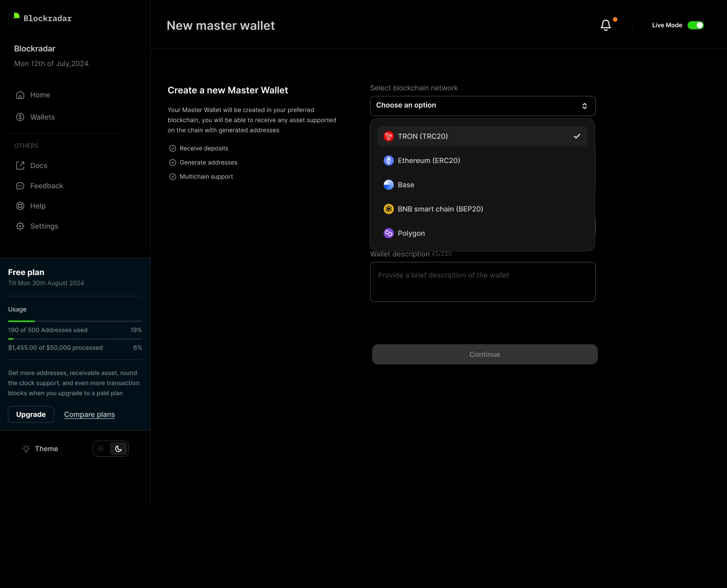Choose BNB smart chain (BEP20) option
Screen dimensions: 727x588
(x=482, y=209)
